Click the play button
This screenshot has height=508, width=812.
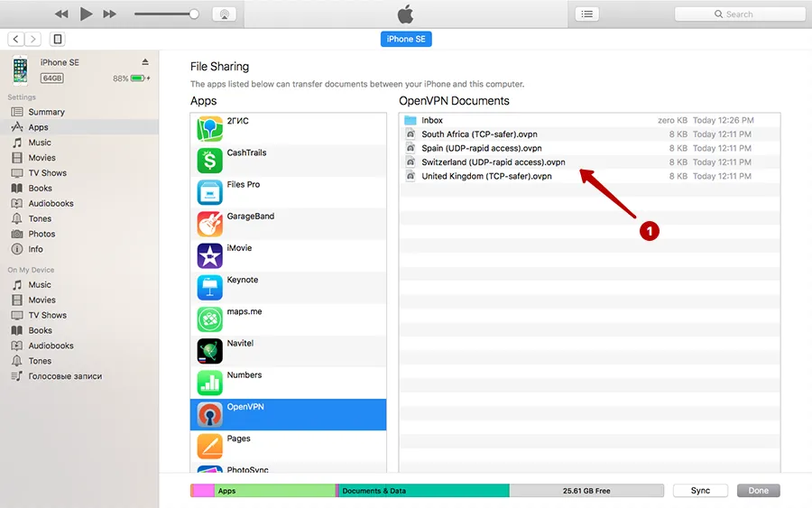pyautogui.click(x=86, y=14)
